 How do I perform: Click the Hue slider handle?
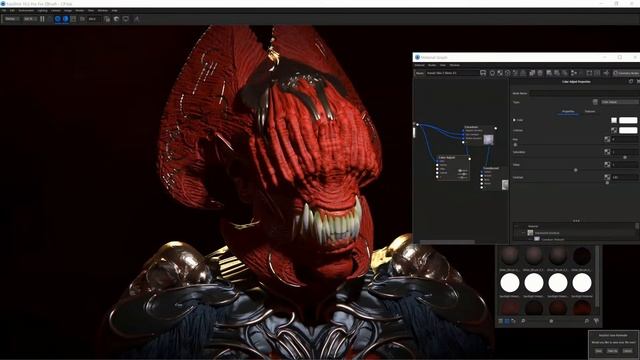click(515, 145)
